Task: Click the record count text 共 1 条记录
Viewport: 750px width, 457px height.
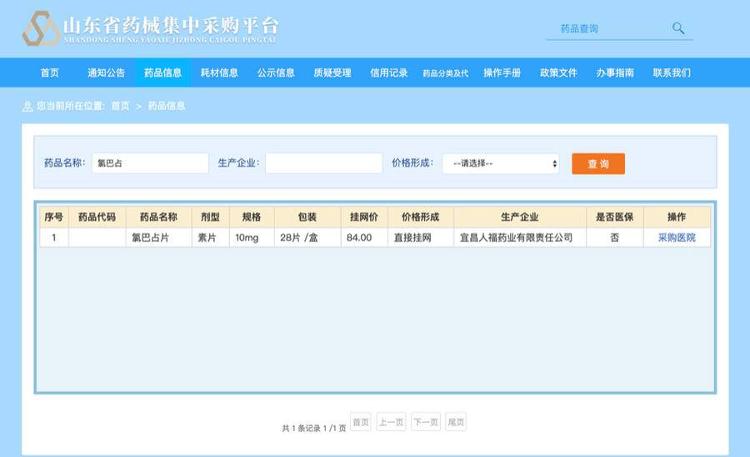Action: [301, 428]
